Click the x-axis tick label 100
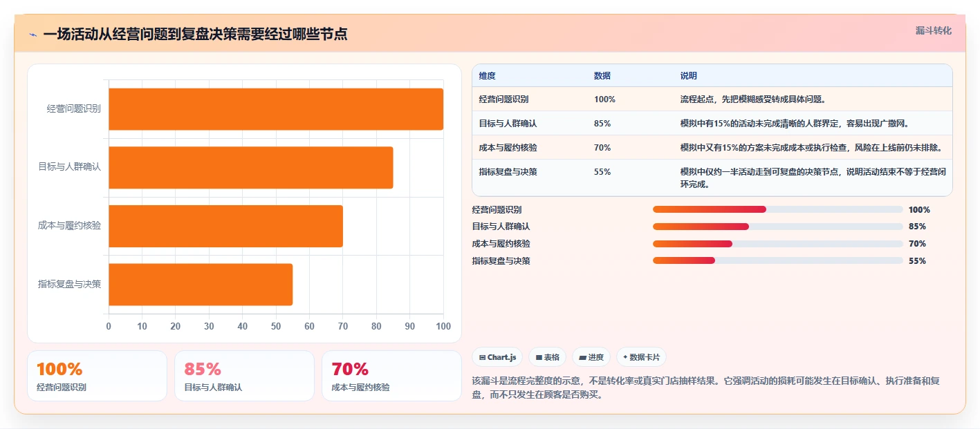980x429 pixels. pyautogui.click(x=443, y=326)
